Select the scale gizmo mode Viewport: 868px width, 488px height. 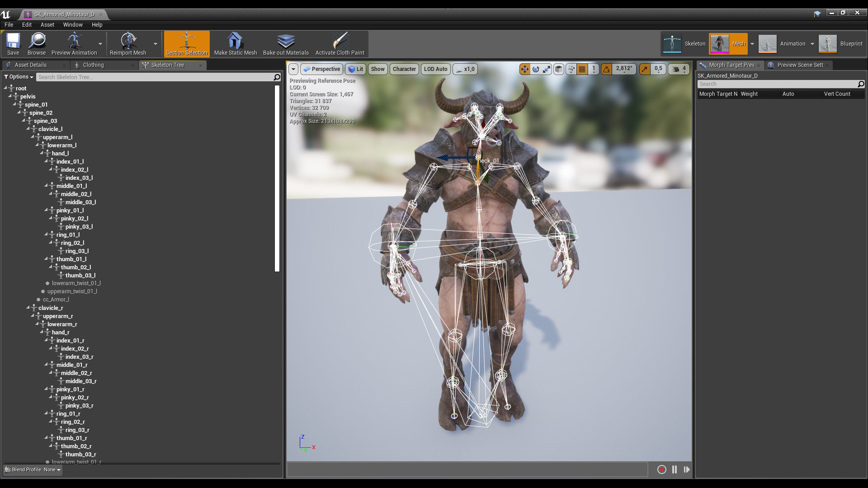(x=547, y=69)
